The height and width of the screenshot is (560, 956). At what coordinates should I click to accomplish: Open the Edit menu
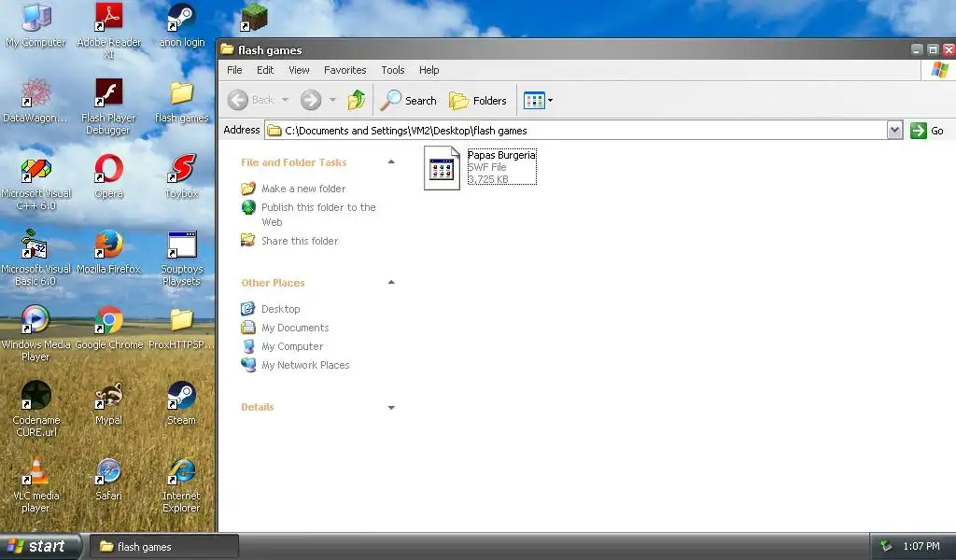click(265, 70)
